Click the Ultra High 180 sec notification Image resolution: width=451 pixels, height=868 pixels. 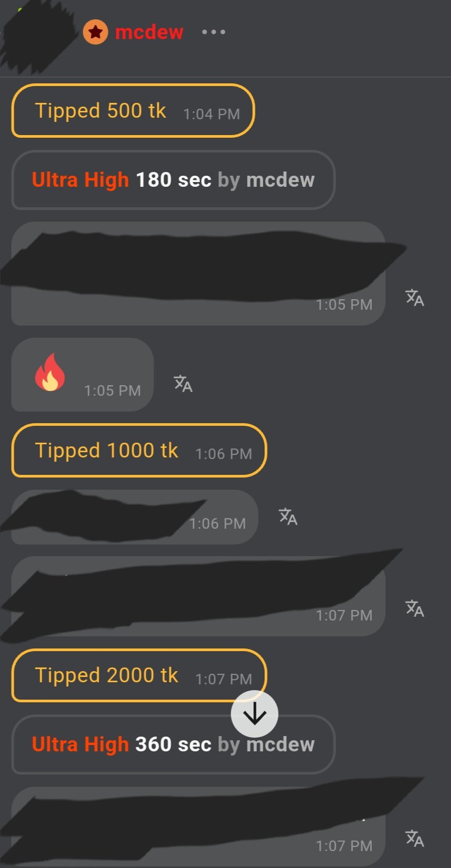click(173, 180)
